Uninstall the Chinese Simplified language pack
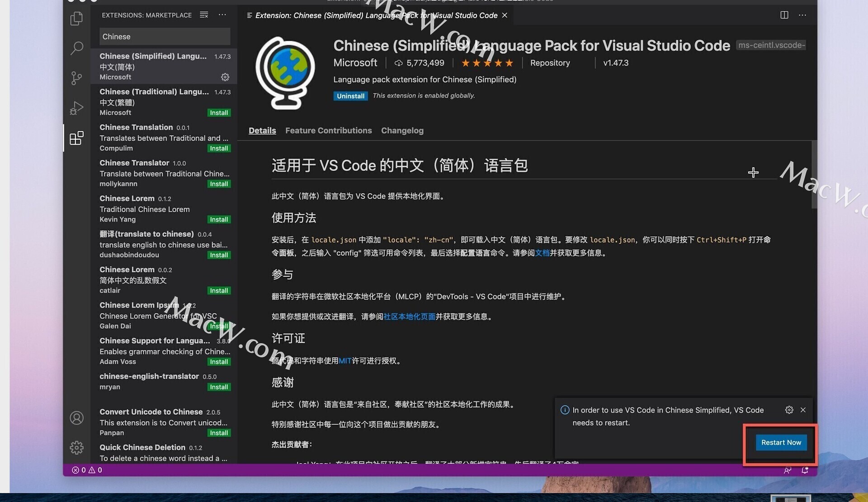The height and width of the screenshot is (502, 868). [350, 96]
